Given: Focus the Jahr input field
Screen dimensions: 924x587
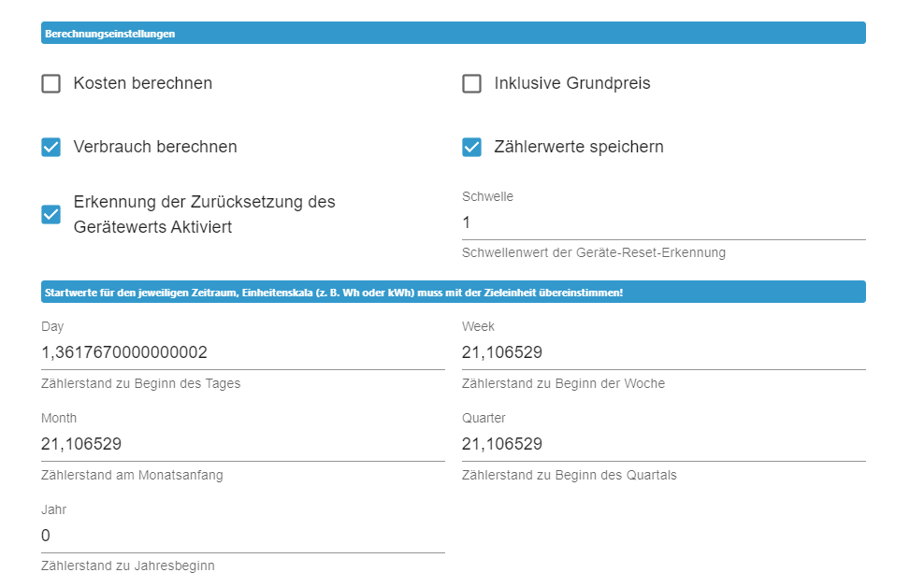Looking at the screenshot, I should [x=242, y=536].
